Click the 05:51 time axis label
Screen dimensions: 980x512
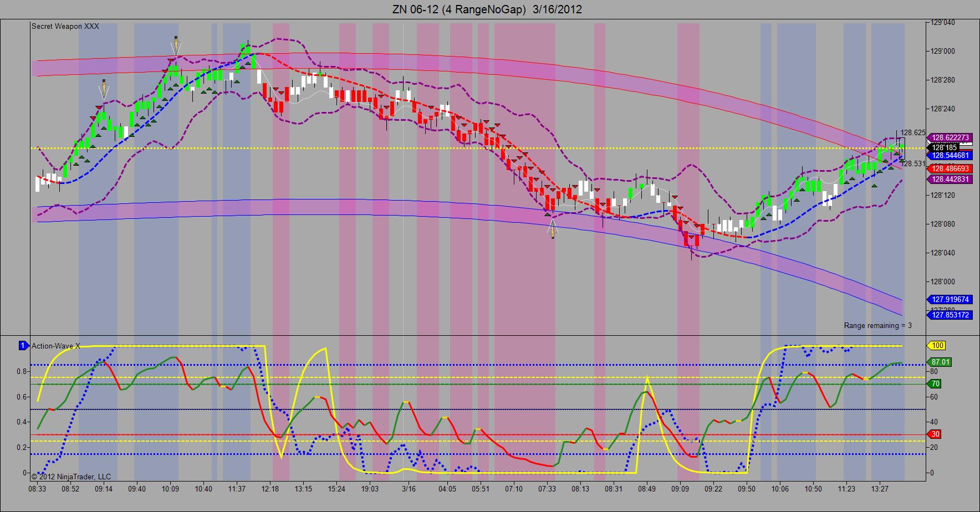pos(481,489)
